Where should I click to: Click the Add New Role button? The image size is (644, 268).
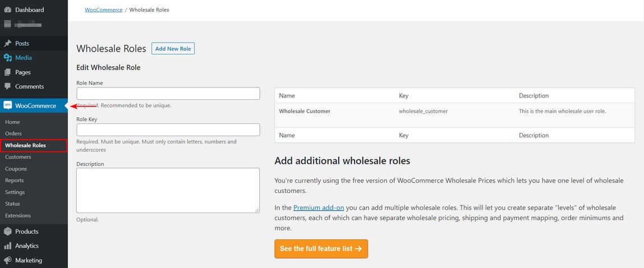pos(173,49)
